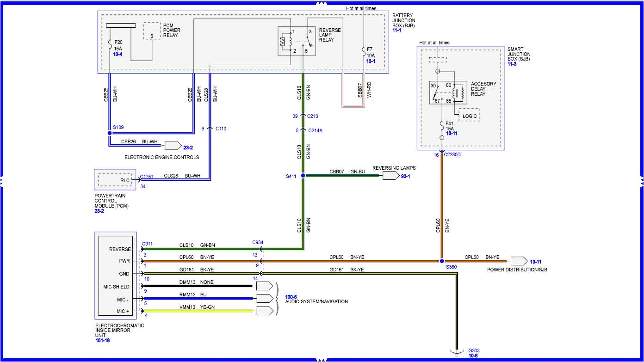Open the 10-6 ground reference link
The image size is (644, 362).
coord(473,356)
